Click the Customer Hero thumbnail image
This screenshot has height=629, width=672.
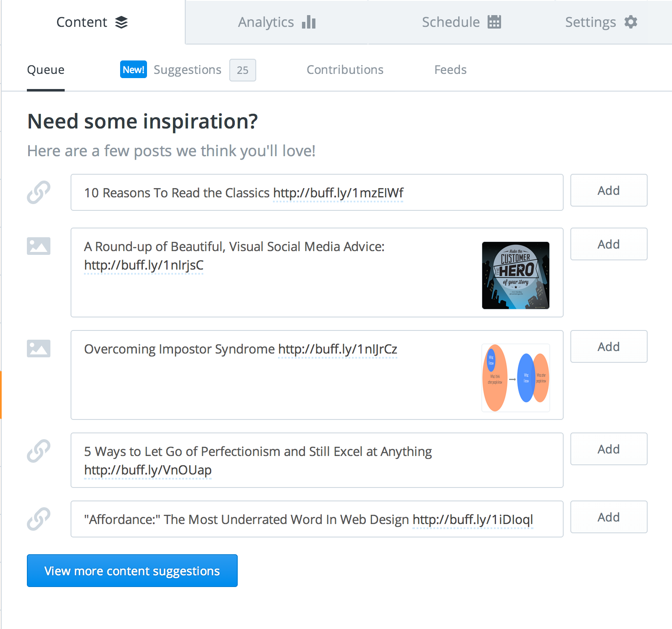(515, 275)
